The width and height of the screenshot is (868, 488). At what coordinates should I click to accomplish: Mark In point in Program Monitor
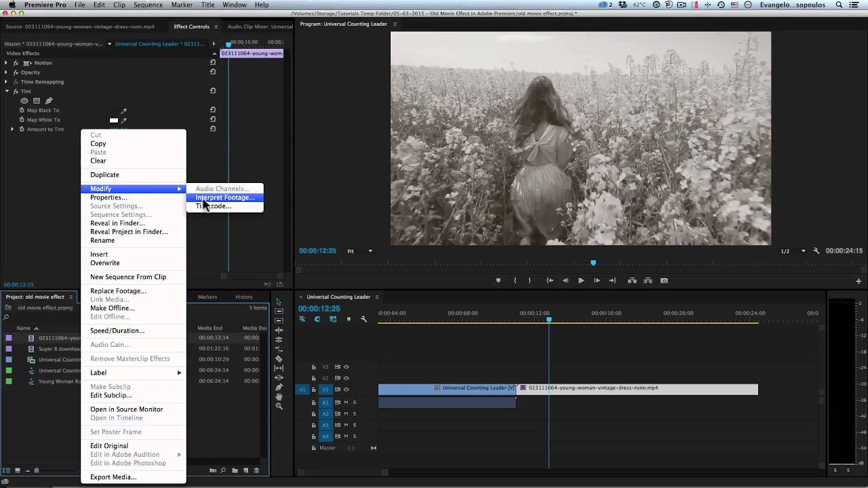[x=515, y=281]
